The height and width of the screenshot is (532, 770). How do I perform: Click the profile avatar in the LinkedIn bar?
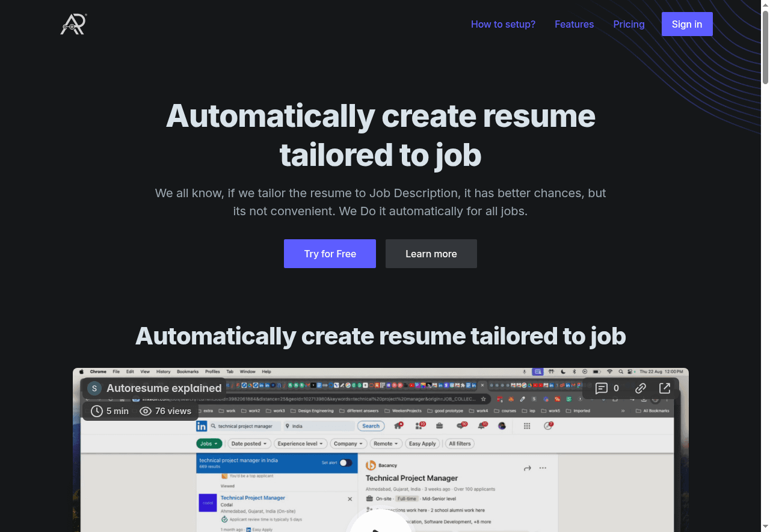click(502, 426)
